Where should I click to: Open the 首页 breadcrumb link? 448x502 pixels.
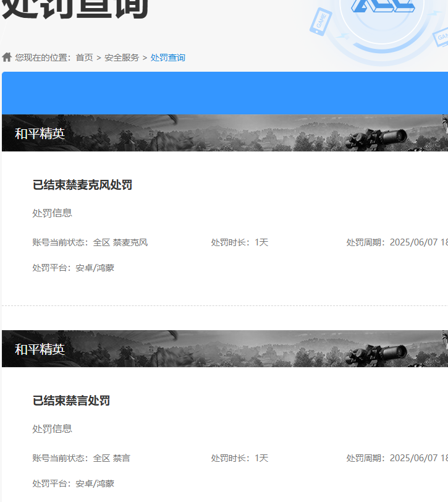[x=84, y=57]
